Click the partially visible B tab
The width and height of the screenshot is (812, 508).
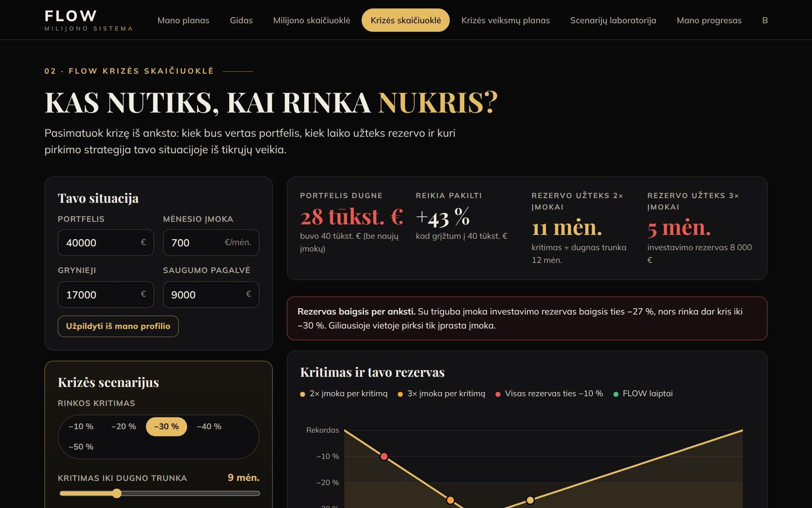tap(765, 20)
